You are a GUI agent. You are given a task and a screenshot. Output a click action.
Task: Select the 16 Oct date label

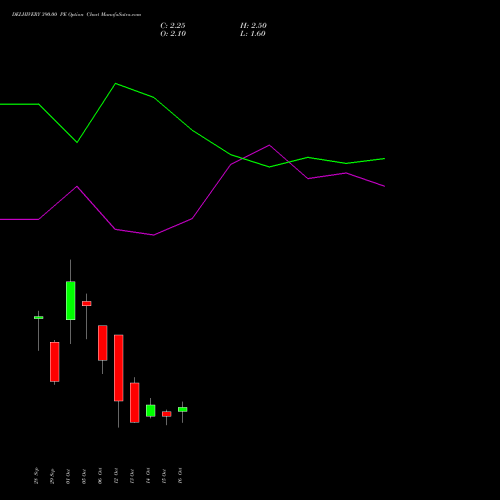(x=180, y=475)
